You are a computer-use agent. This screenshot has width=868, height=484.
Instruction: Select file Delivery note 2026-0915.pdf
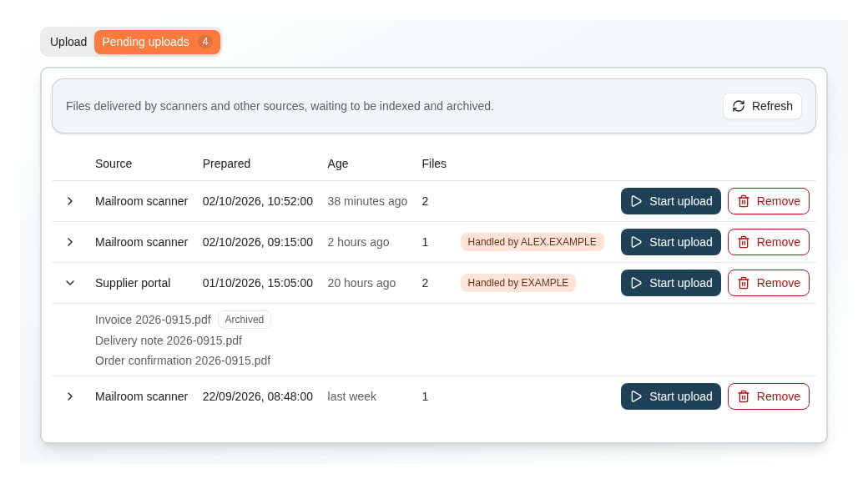tap(169, 340)
